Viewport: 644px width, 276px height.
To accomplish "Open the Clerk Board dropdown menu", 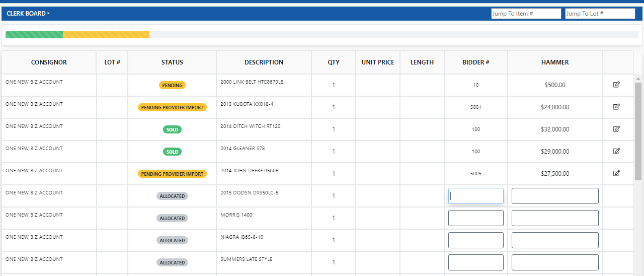I will [x=28, y=14].
